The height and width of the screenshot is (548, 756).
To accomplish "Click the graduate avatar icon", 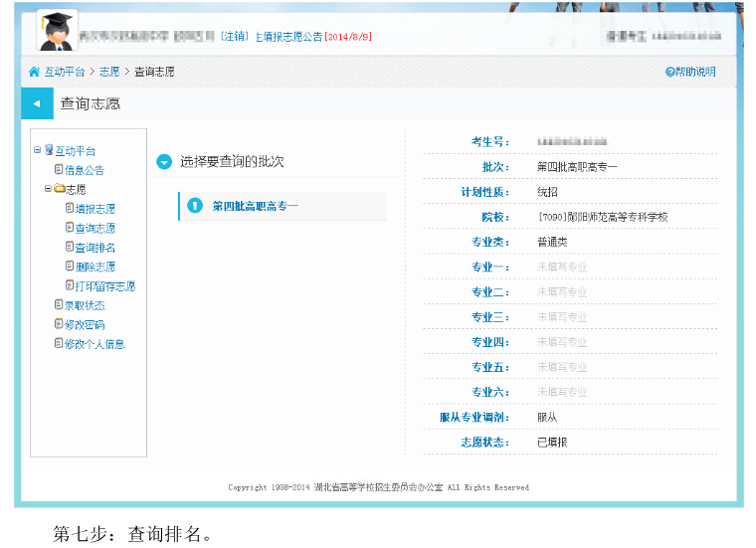I will coord(57,31).
